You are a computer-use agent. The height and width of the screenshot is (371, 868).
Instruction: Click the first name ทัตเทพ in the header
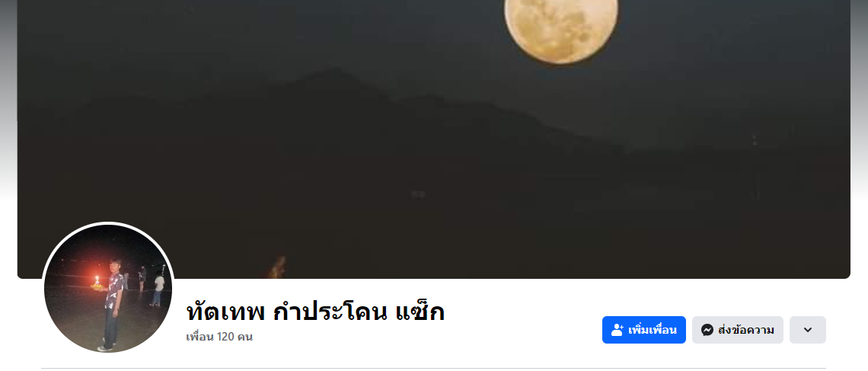[226, 312]
